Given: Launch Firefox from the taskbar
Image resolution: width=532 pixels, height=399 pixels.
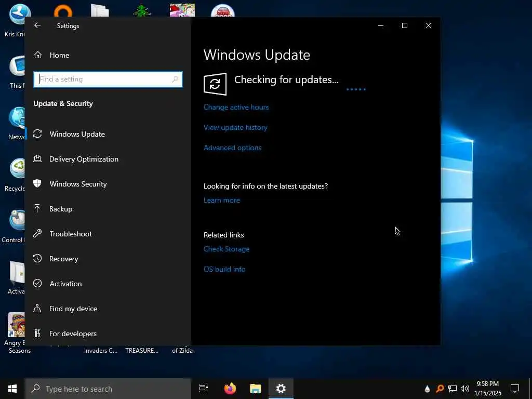Looking at the screenshot, I should (230, 389).
